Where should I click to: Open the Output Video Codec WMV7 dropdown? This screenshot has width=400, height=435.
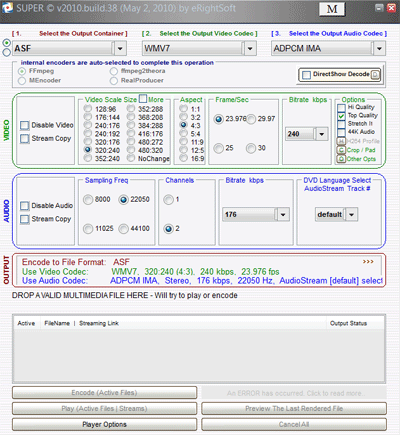250,49
